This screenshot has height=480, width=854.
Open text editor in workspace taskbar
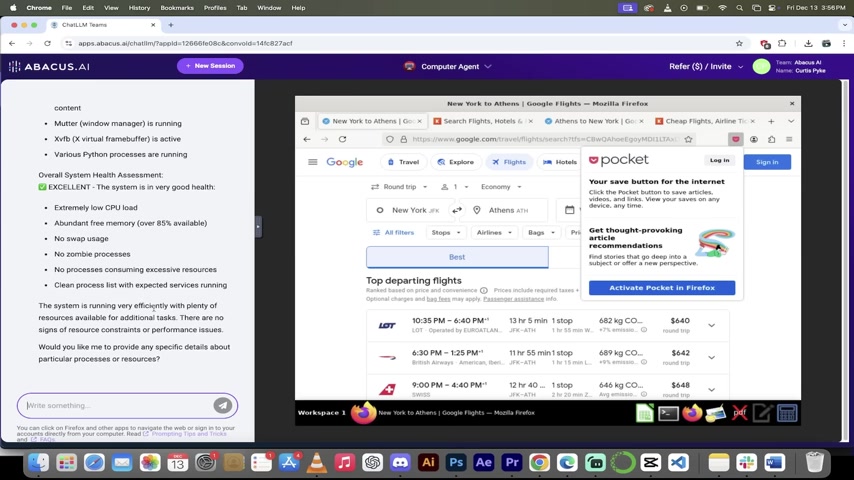pos(762,413)
